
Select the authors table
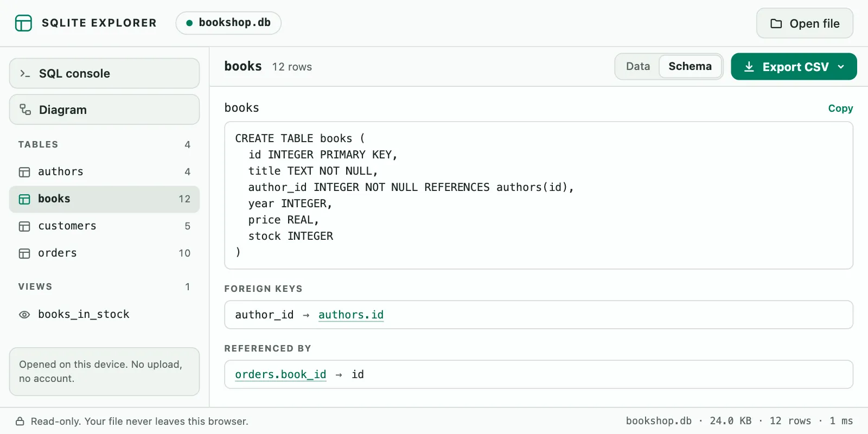coord(104,172)
